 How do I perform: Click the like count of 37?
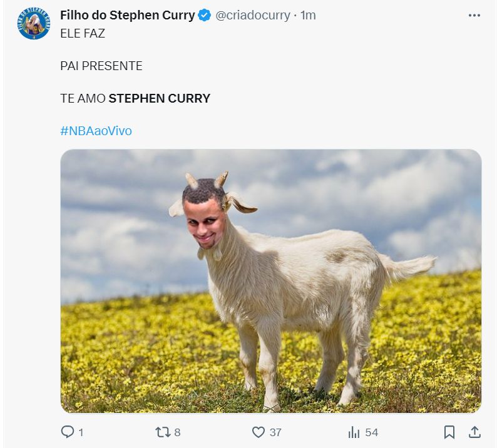click(x=275, y=432)
